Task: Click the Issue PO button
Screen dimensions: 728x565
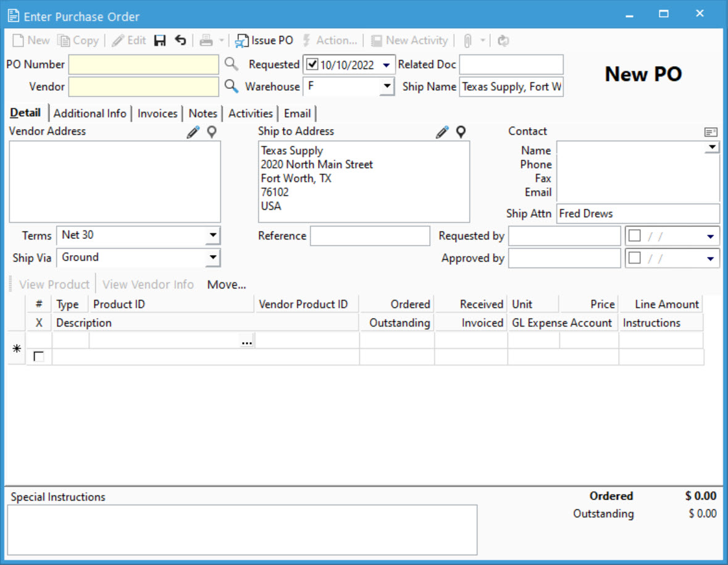Action: click(264, 40)
